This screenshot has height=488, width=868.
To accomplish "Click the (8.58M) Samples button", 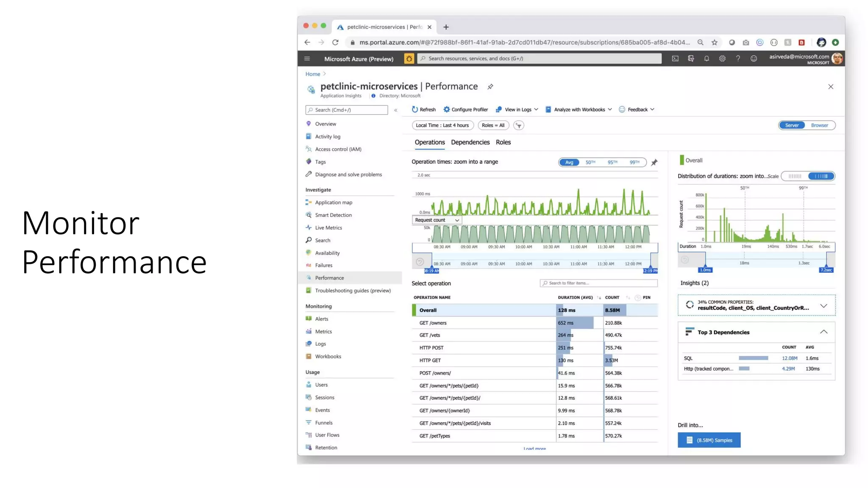I will pos(709,440).
